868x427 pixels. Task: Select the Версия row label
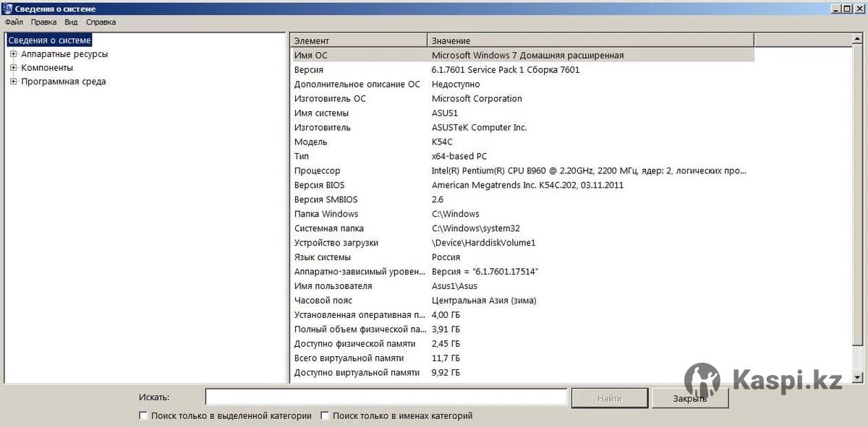click(309, 70)
